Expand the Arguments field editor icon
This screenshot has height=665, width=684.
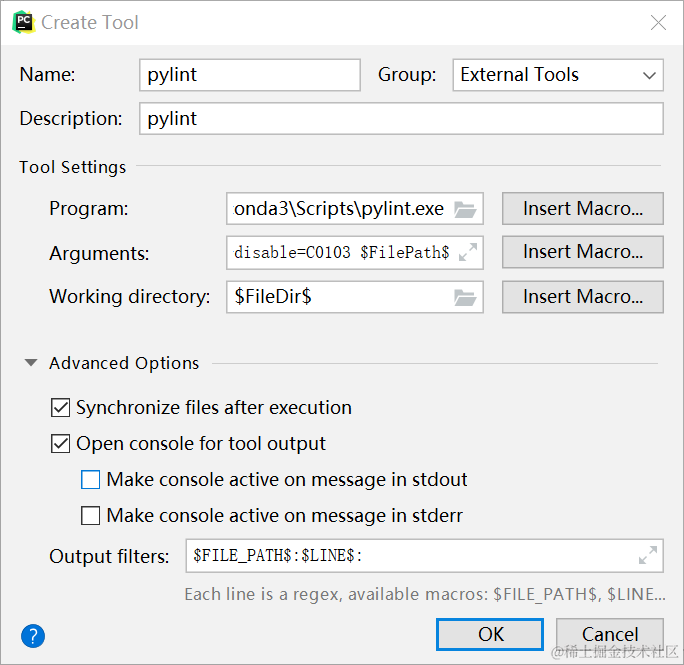pyautogui.click(x=468, y=252)
